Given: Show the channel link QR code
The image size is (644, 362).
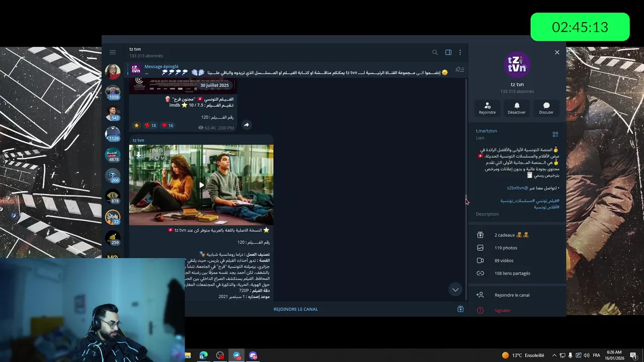Looking at the screenshot, I should click(555, 134).
